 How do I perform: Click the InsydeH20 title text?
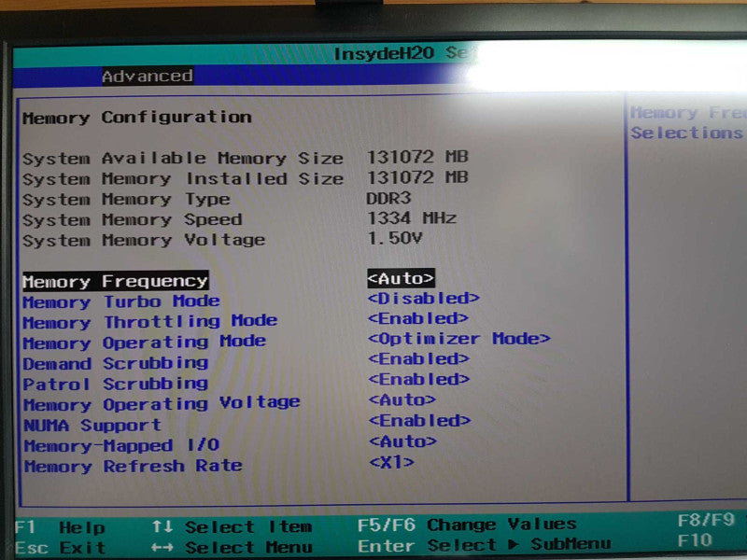pyautogui.click(x=384, y=53)
